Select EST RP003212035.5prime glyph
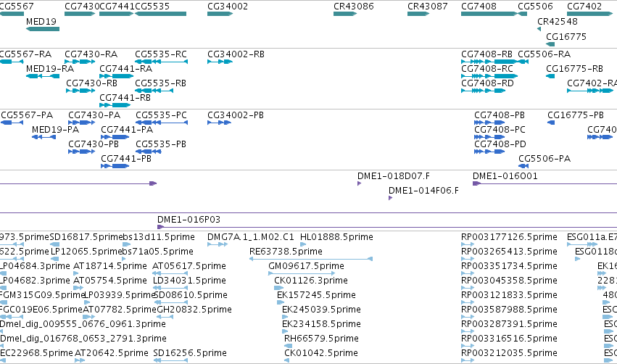 [468, 360]
